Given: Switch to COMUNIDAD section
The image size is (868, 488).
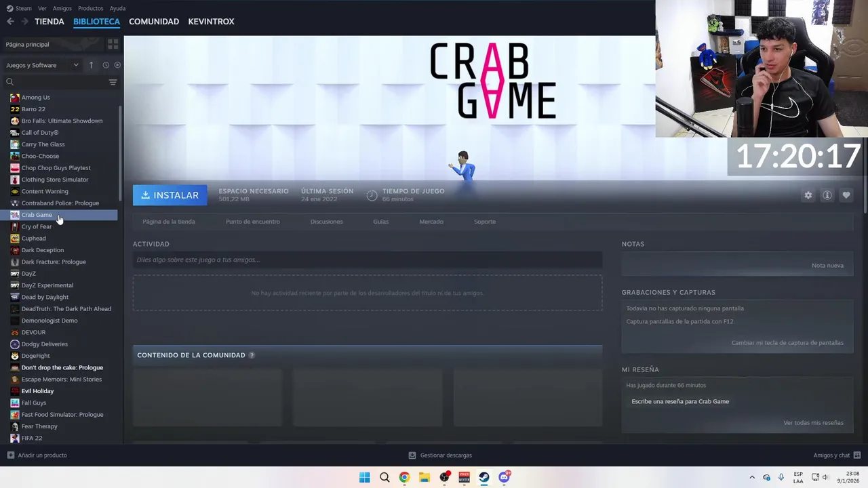Looking at the screenshot, I should [154, 22].
